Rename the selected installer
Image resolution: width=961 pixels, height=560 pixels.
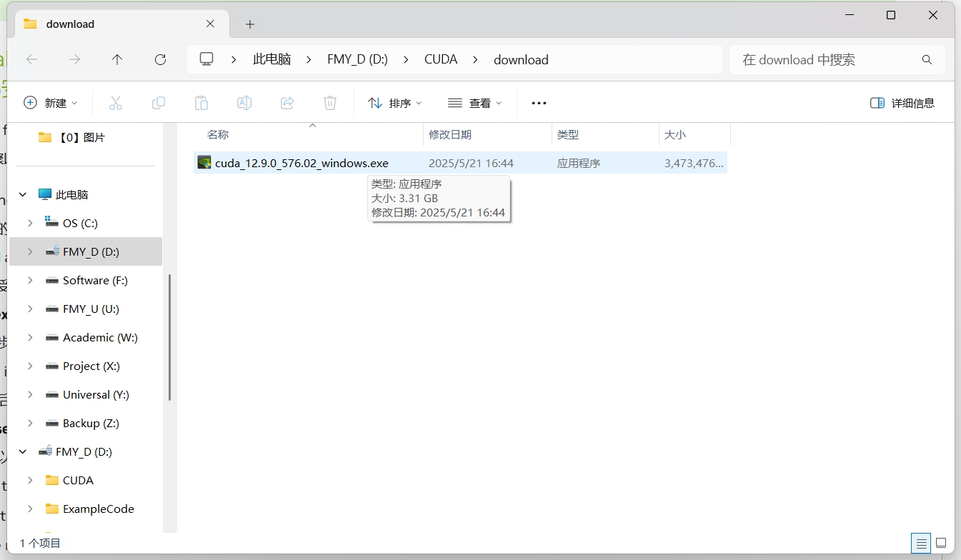pyautogui.click(x=244, y=102)
